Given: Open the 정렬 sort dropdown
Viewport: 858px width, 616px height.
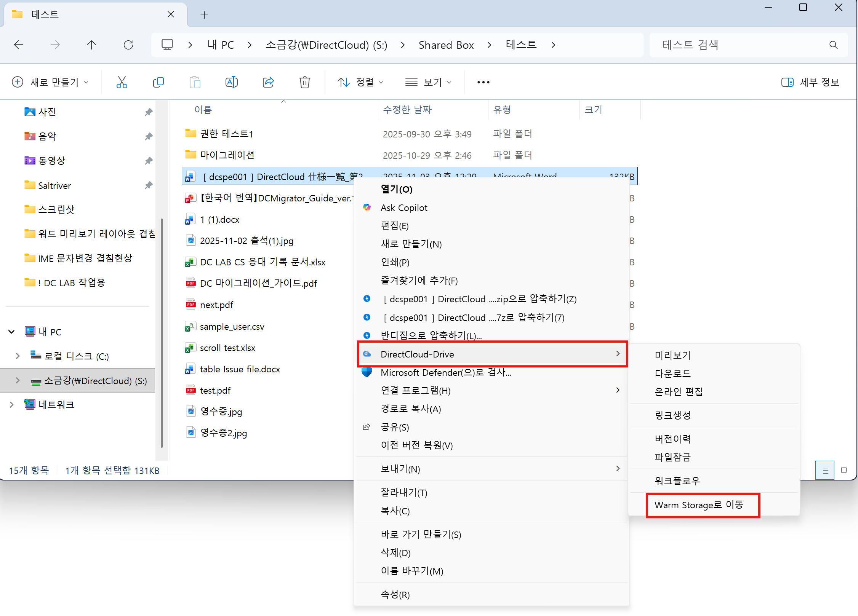Looking at the screenshot, I should tap(360, 82).
